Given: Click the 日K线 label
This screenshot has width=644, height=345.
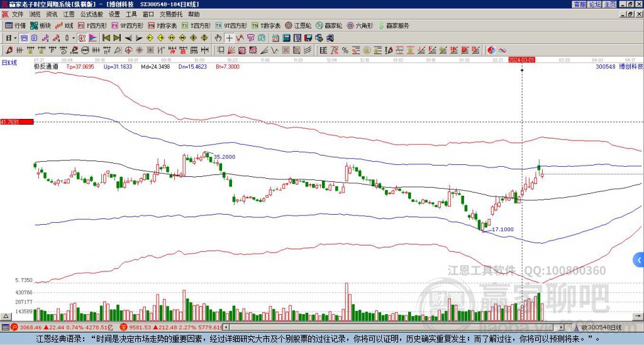Looking at the screenshot, I should click(9, 63).
